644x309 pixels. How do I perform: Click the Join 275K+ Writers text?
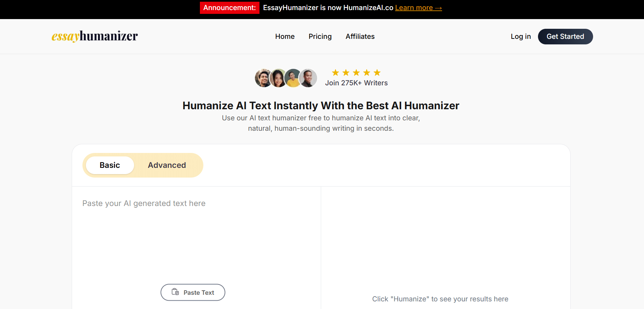click(x=356, y=83)
